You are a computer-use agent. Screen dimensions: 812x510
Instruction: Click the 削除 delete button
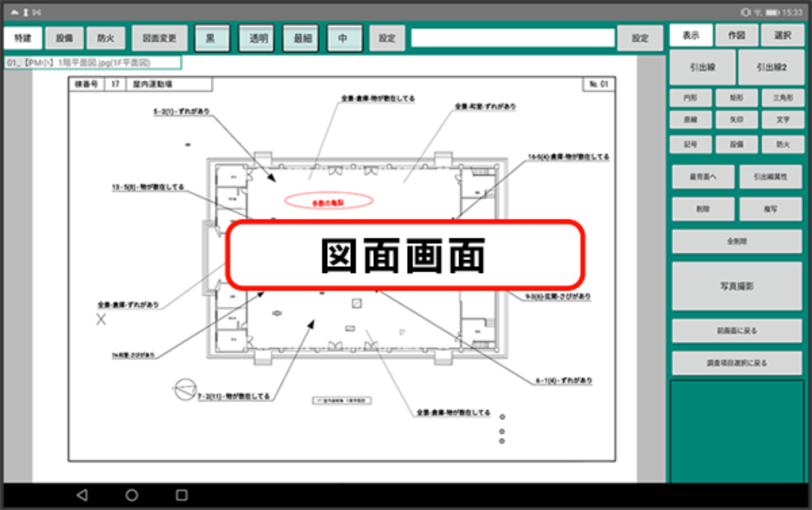[703, 209]
